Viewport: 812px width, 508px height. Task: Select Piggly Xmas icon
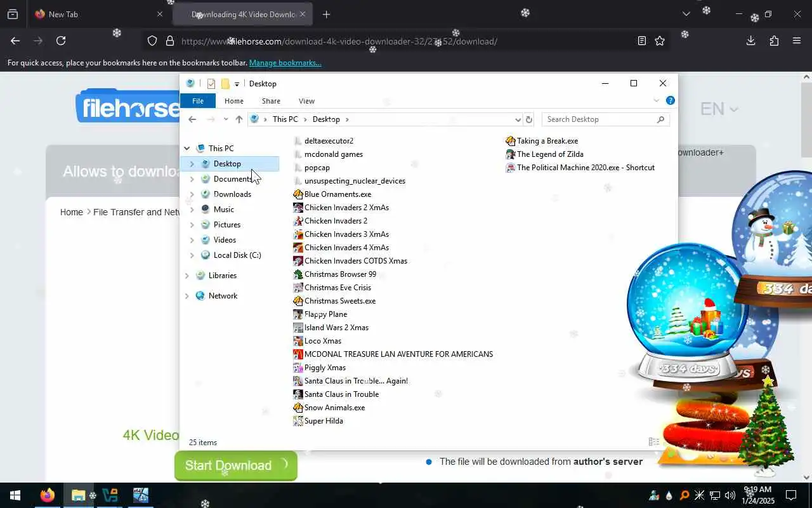click(x=298, y=368)
